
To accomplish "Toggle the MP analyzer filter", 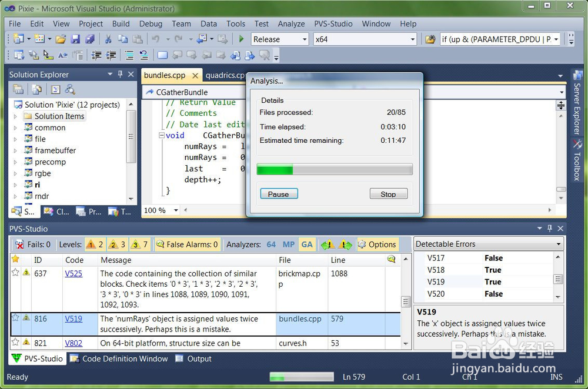I will 288,244.
